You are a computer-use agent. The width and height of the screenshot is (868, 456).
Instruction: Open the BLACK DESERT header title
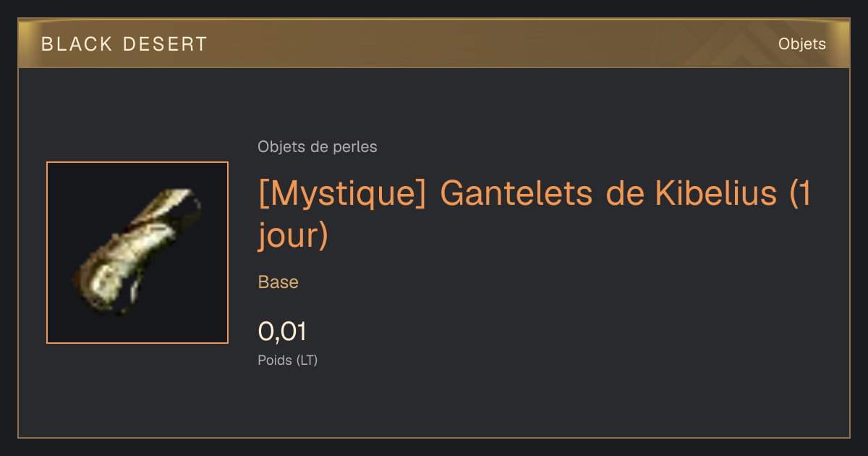point(124,44)
